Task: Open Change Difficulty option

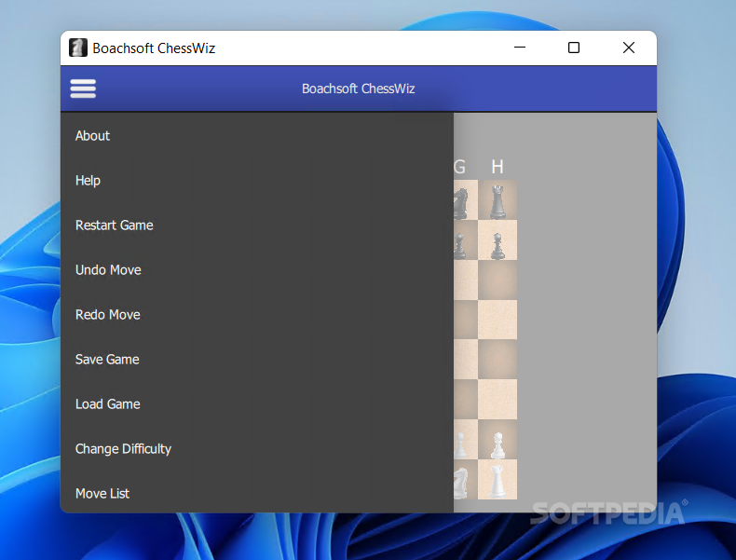Action: pyautogui.click(x=257, y=449)
